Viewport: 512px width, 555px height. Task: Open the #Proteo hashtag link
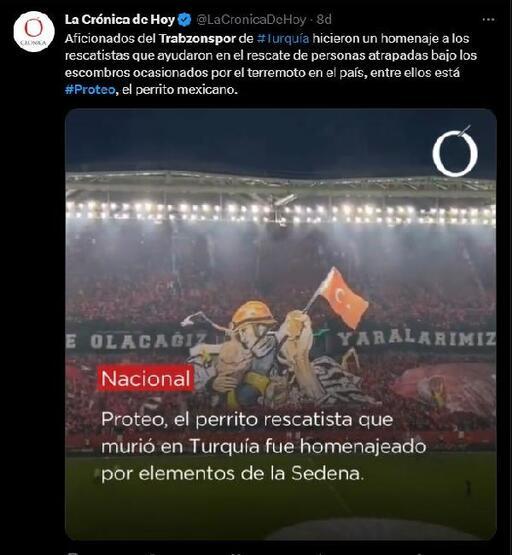click(90, 90)
